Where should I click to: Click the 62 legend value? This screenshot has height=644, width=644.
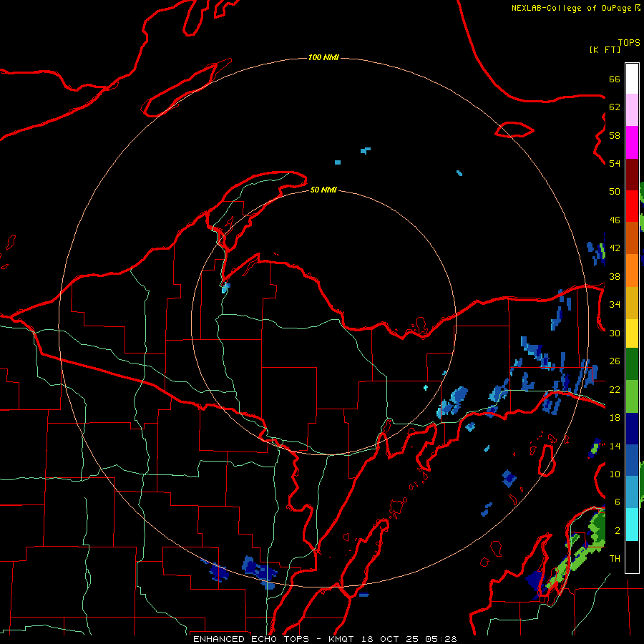615,107
